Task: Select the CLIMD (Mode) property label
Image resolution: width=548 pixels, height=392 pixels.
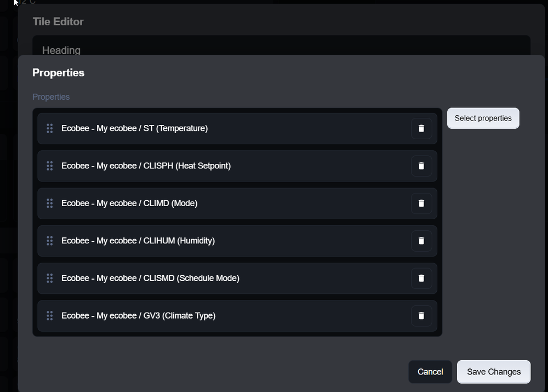Action: (x=129, y=203)
